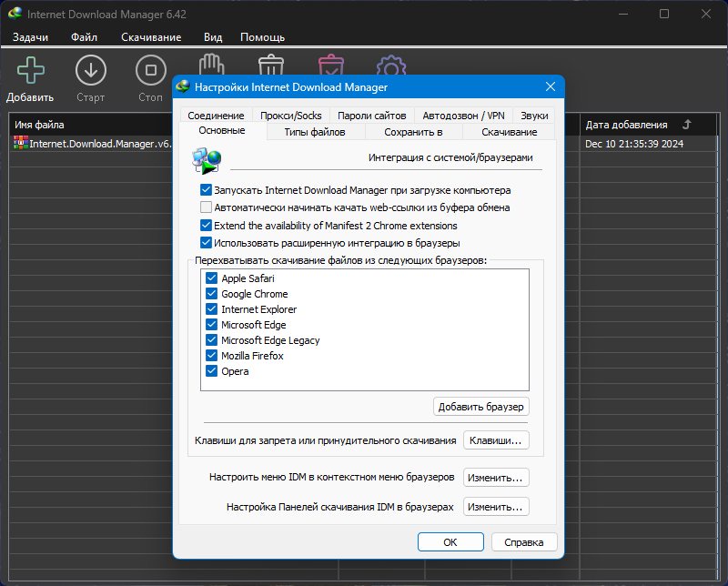
Task: Click the sort arrow in Дата добавления column
Action: [687, 125]
